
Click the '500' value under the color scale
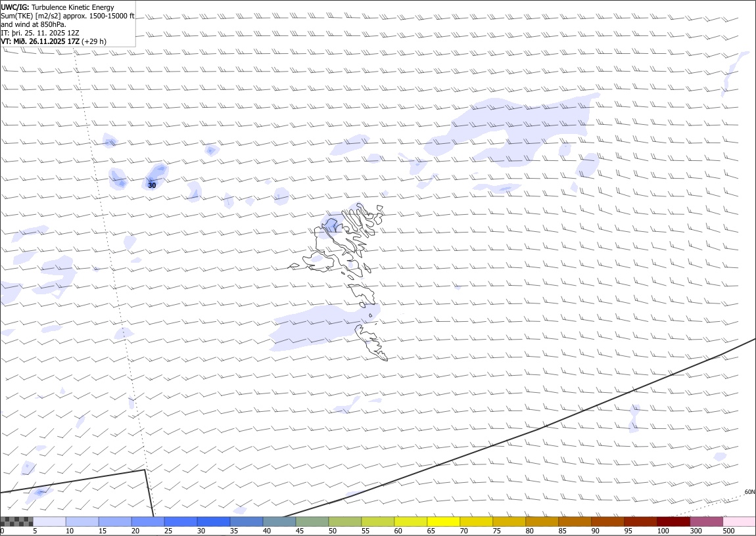[728, 531]
